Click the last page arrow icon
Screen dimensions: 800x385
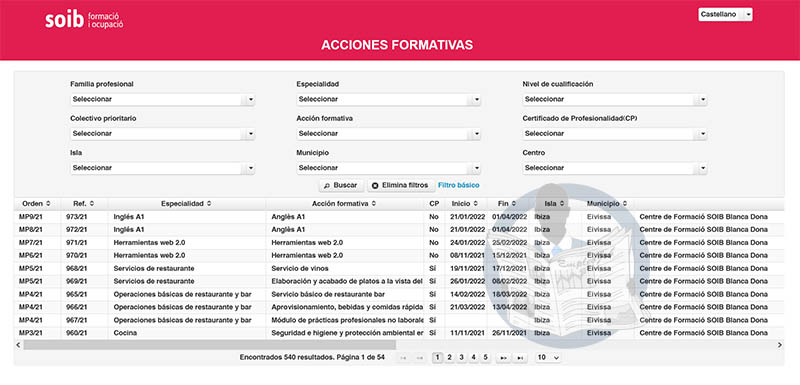coord(519,358)
